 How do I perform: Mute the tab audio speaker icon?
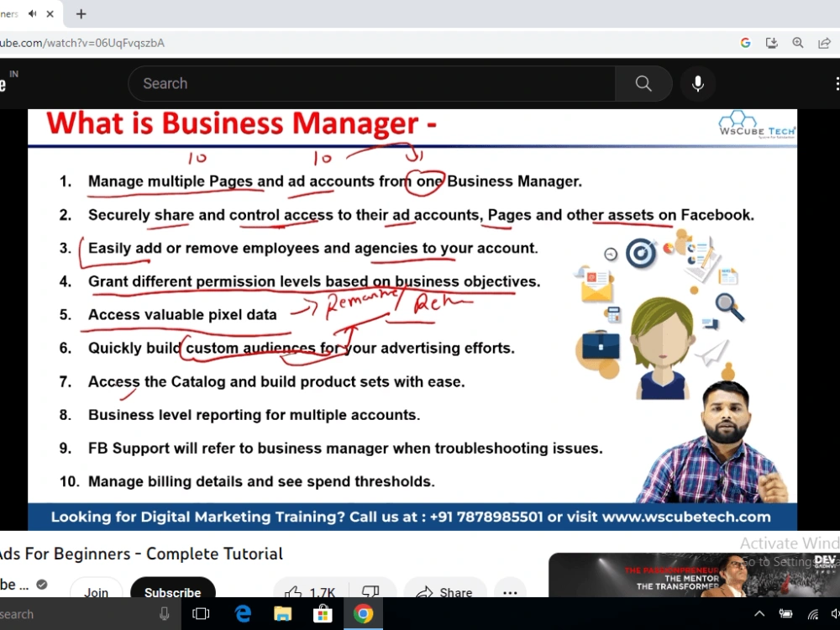[x=32, y=14]
